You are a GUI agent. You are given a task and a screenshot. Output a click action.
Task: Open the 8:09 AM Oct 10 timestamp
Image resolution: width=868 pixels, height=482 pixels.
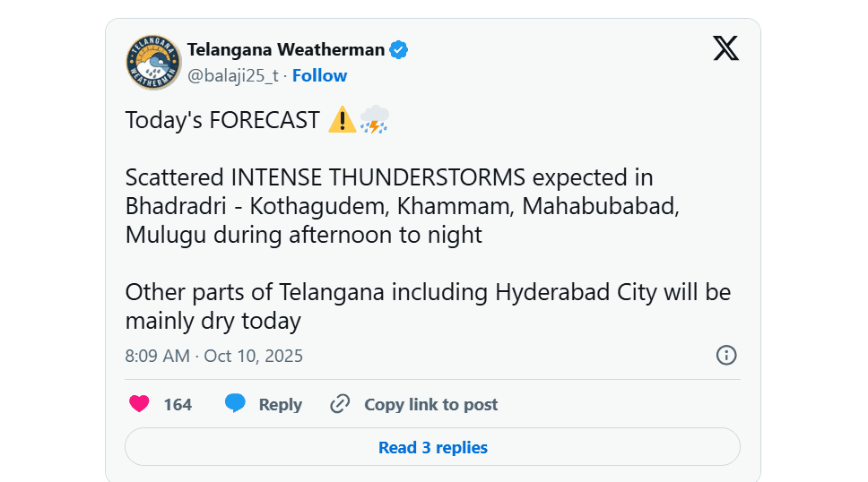pos(214,356)
